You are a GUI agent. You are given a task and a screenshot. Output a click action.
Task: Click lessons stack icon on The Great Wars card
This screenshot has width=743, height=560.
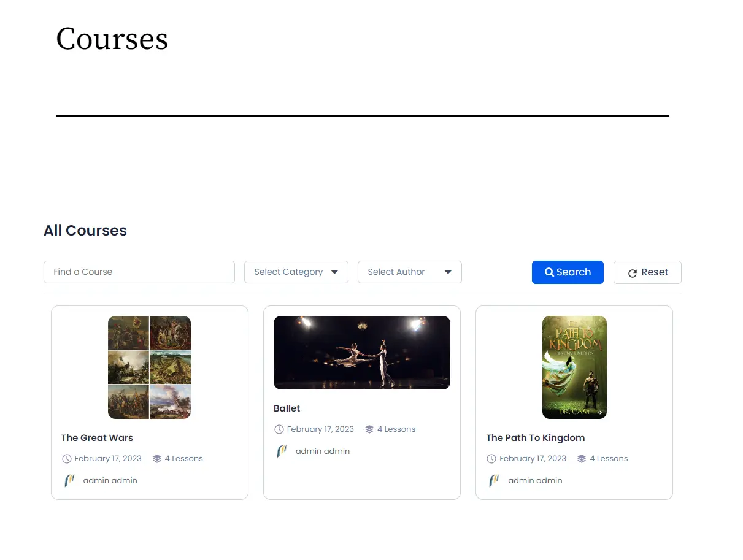click(157, 459)
